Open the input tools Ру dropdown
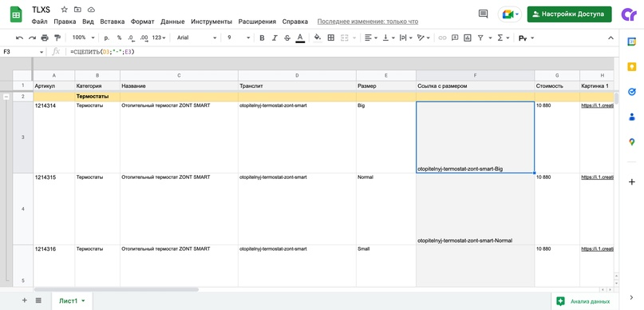 pos(526,38)
